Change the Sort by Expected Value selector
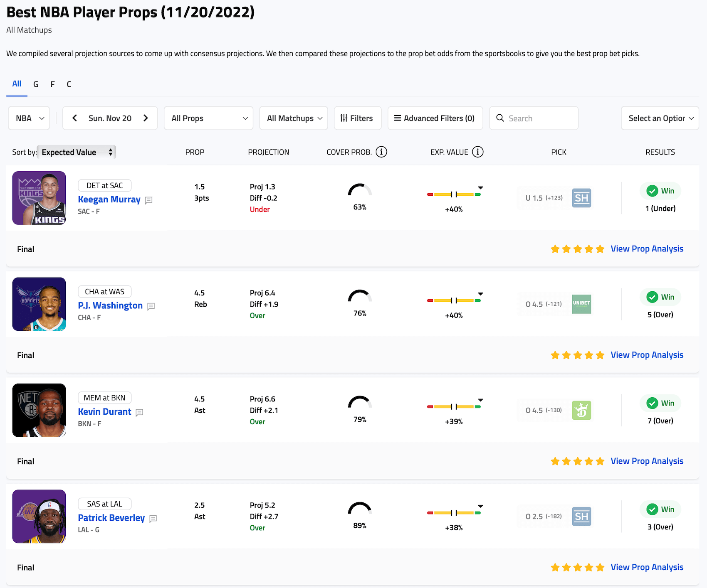The height and width of the screenshot is (588, 707). [x=77, y=152]
